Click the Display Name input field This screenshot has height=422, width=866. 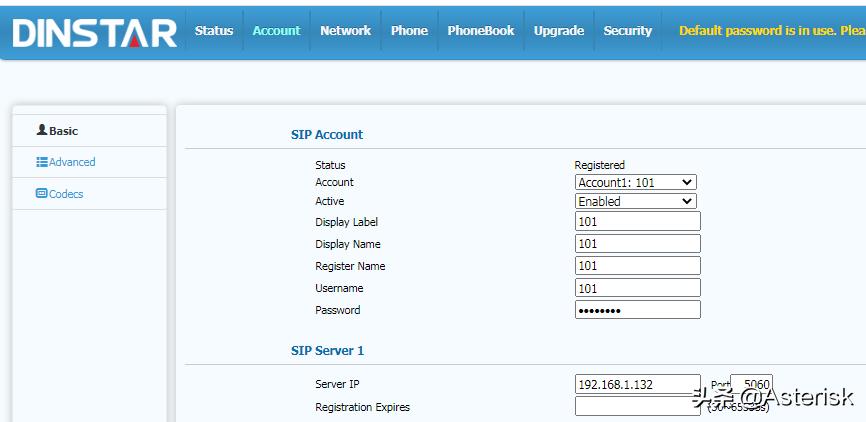click(x=637, y=244)
